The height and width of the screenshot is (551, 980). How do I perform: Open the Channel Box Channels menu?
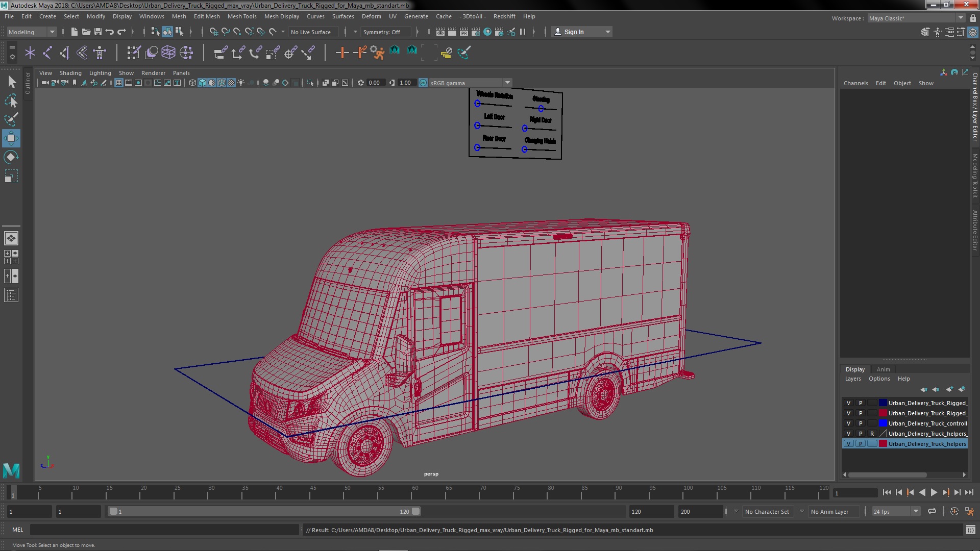(855, 83)
